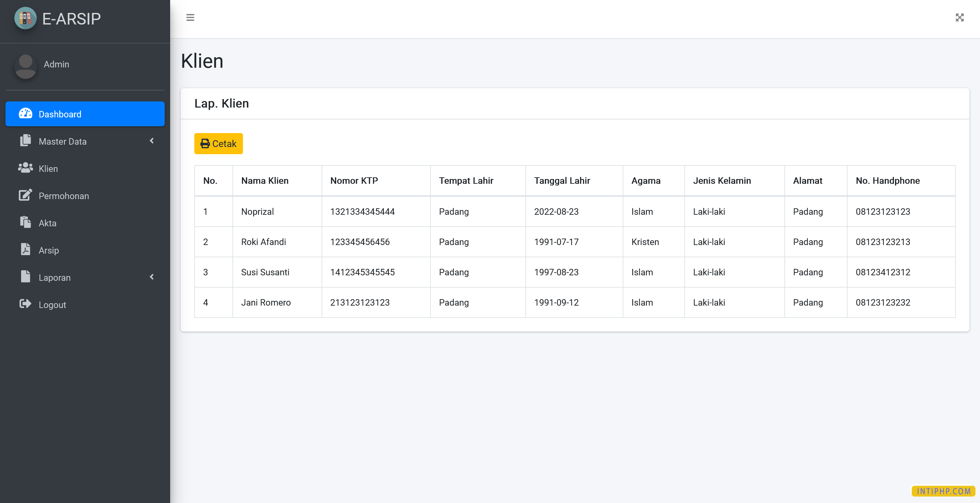Click the INTIPHP.COM watermark badge
Image resolution: width=980 pixels, height=503 pixels.
943,491
